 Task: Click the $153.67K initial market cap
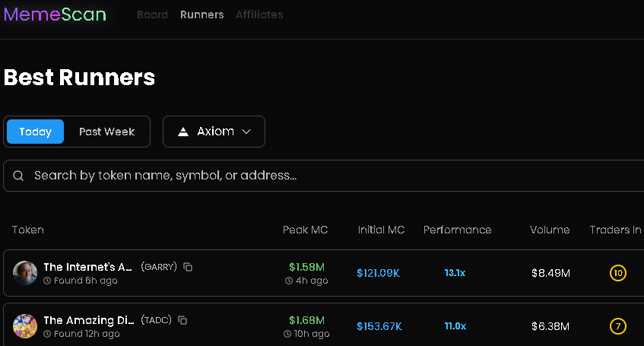click(x=379, y=326)
